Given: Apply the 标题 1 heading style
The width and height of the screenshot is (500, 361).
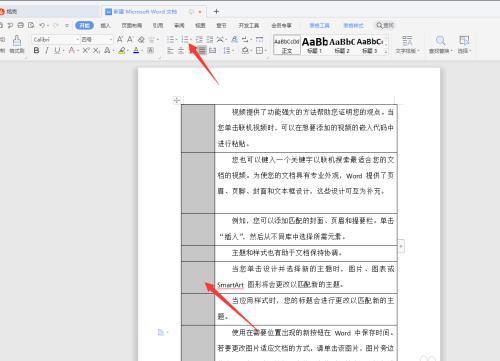Looking at the screenshot, I should click(314, 45).
